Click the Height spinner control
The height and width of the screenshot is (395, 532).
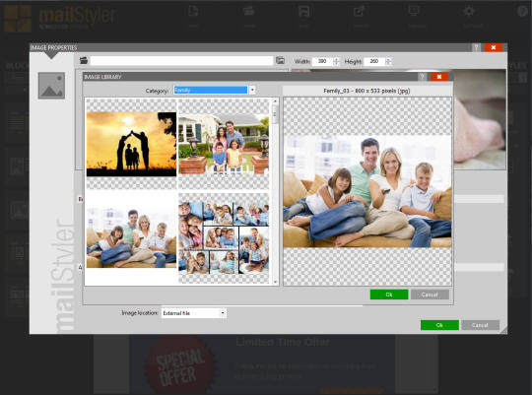[388, 61]
